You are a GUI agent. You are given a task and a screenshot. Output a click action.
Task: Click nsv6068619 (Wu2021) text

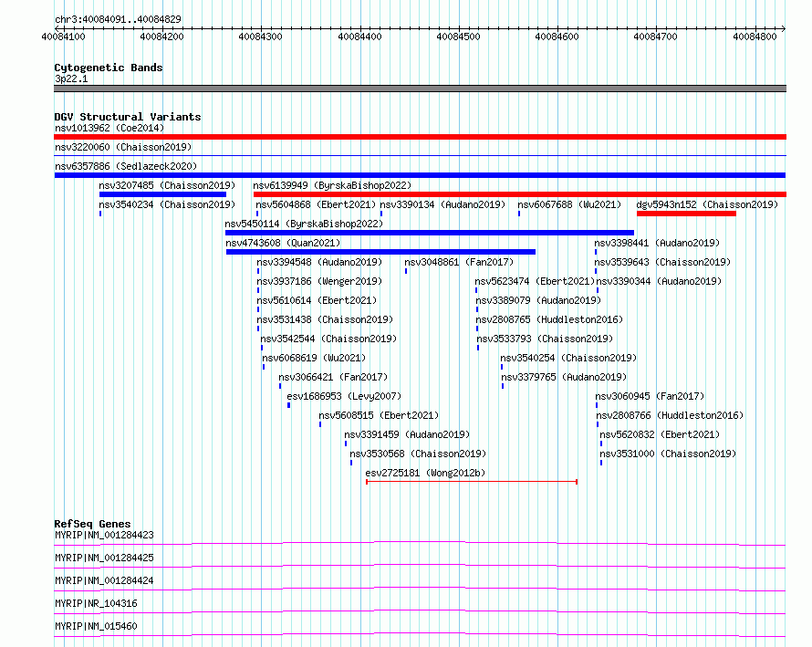pyautogui.click(x=314, y=358)
